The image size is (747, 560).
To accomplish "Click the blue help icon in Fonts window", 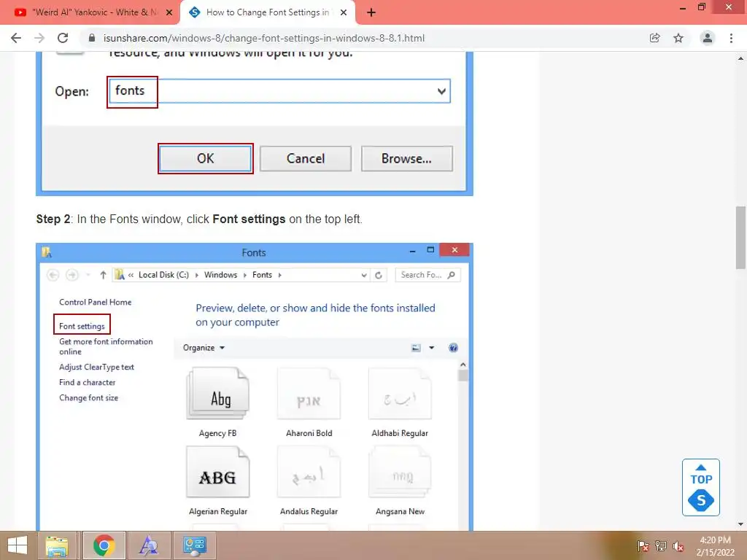I will 453,348.
